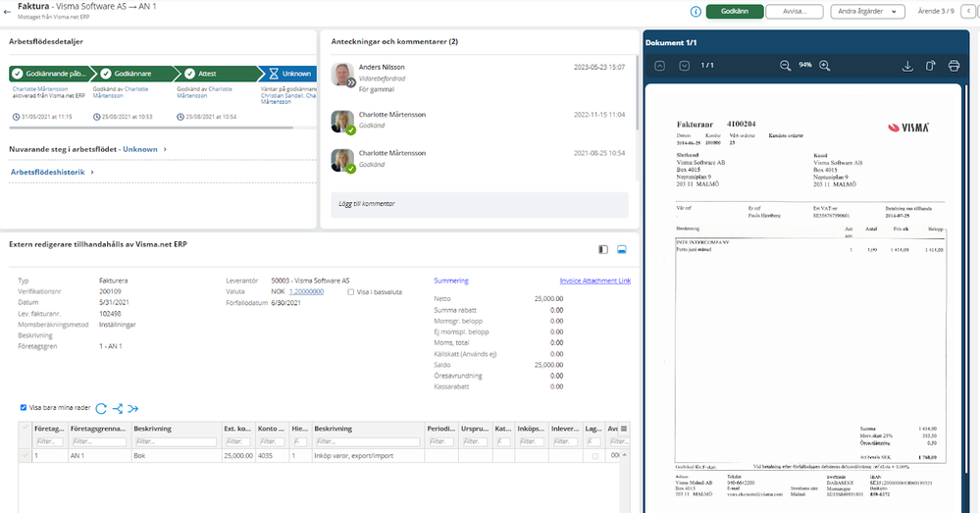980x513 pixels.
Task: Click the Visma logo in invoice document
Action: (908, 128)
